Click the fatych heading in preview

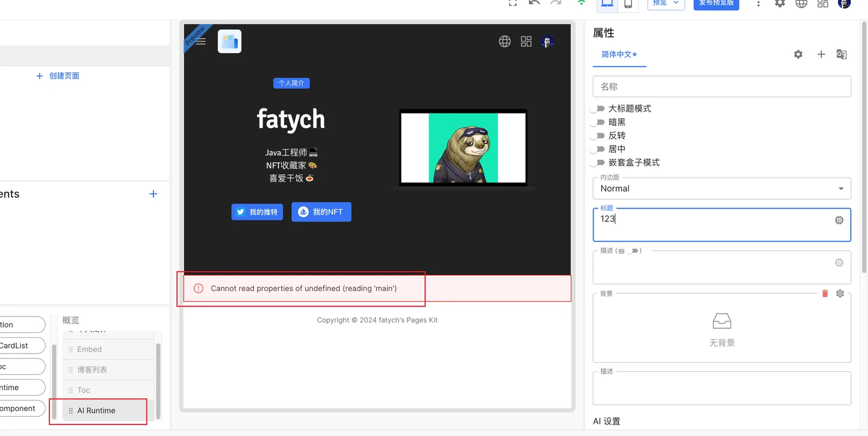(291, 119)
